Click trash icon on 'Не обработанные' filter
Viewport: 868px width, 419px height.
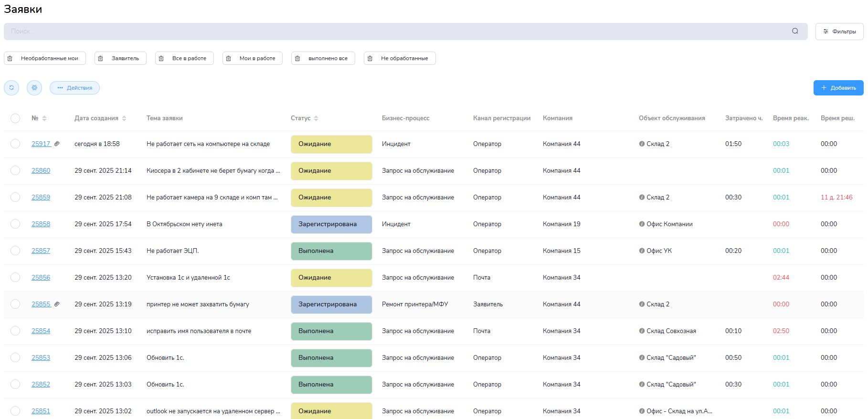pyautogui.click(x=370, y=58)
